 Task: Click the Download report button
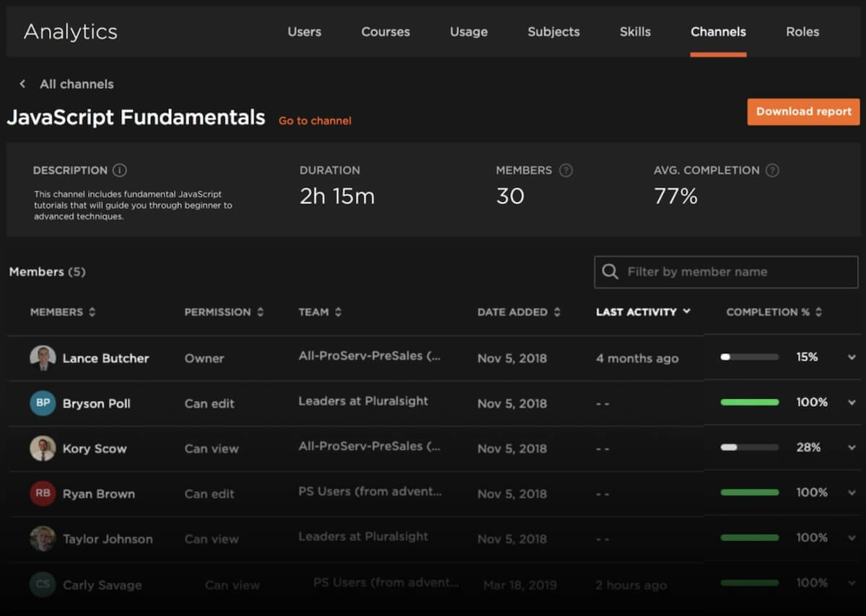point(804,112)
